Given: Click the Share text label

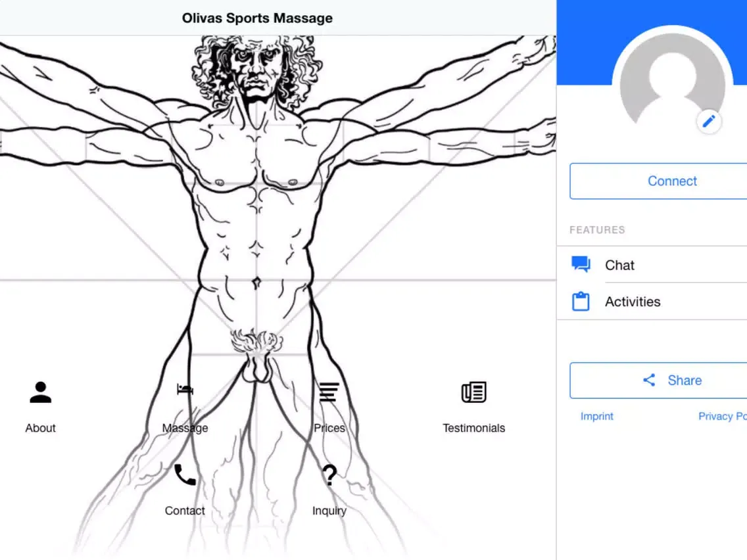Looking at the screenshot, I should point(685,380).
